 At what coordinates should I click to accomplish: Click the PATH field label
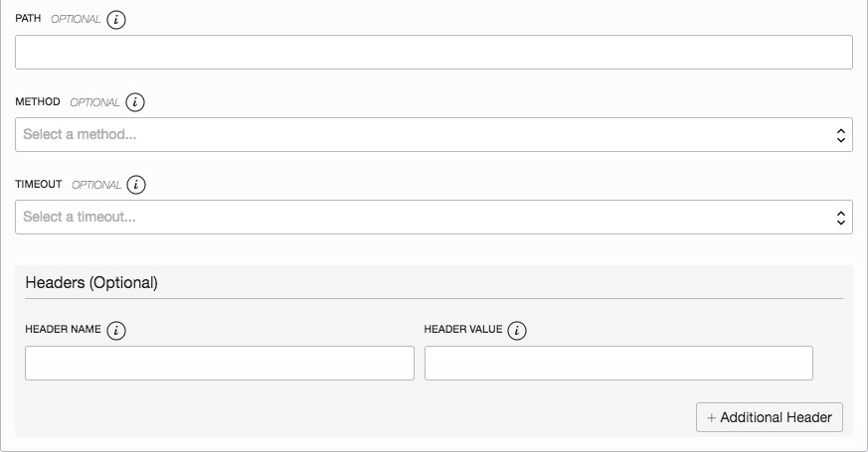[x=28, y=20]
